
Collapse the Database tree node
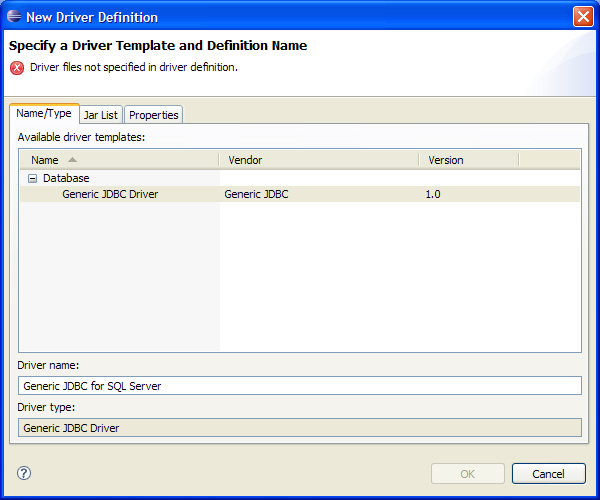(33, 178)
